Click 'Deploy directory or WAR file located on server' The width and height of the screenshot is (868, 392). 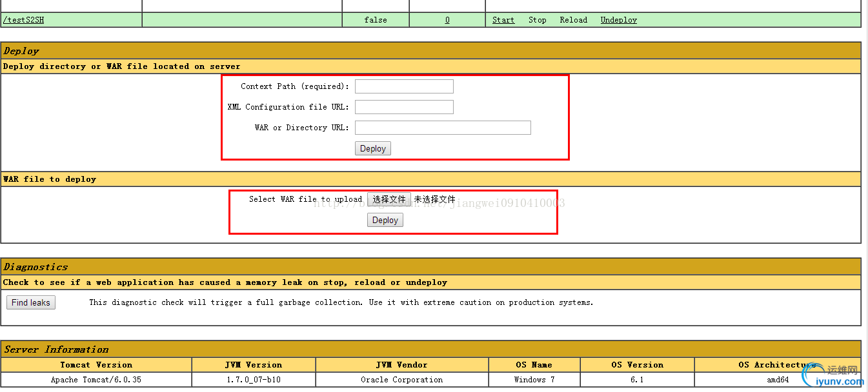(x=122, y=66)
